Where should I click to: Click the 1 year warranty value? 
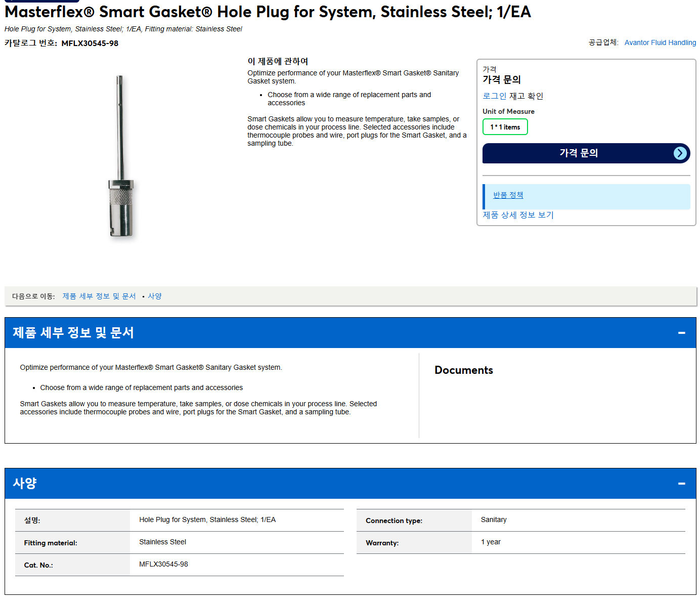pyautogui.click(x=491, y=542)
